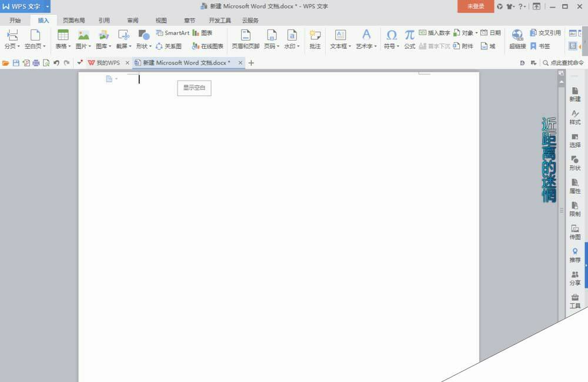Screen dimensions: 588x382
Task: Save the document with floppy icon
Action: click(16, 63)
